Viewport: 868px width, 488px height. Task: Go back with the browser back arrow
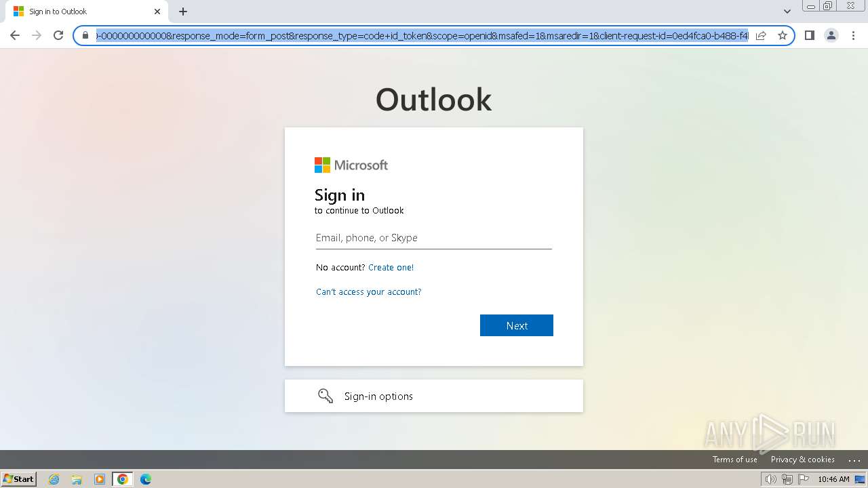15,35
